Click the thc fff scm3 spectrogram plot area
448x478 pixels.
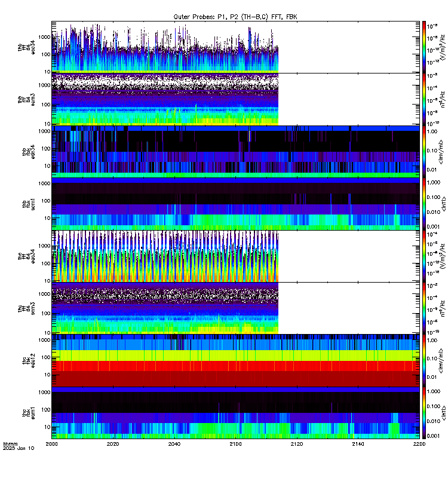pyautogui.click(x=235, y=308)
